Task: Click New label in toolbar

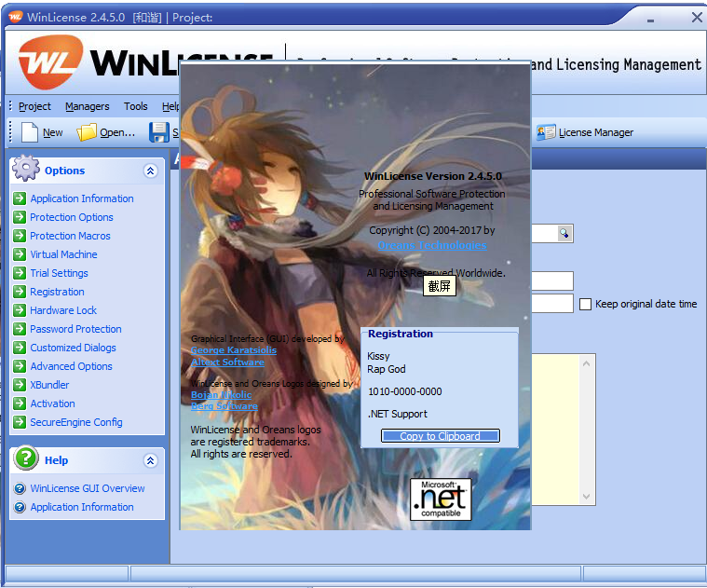Action: pos(53,132)
